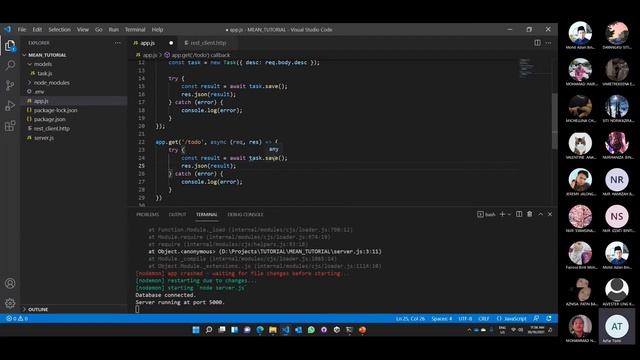Open the Run and Debug view

click(10, 105)
